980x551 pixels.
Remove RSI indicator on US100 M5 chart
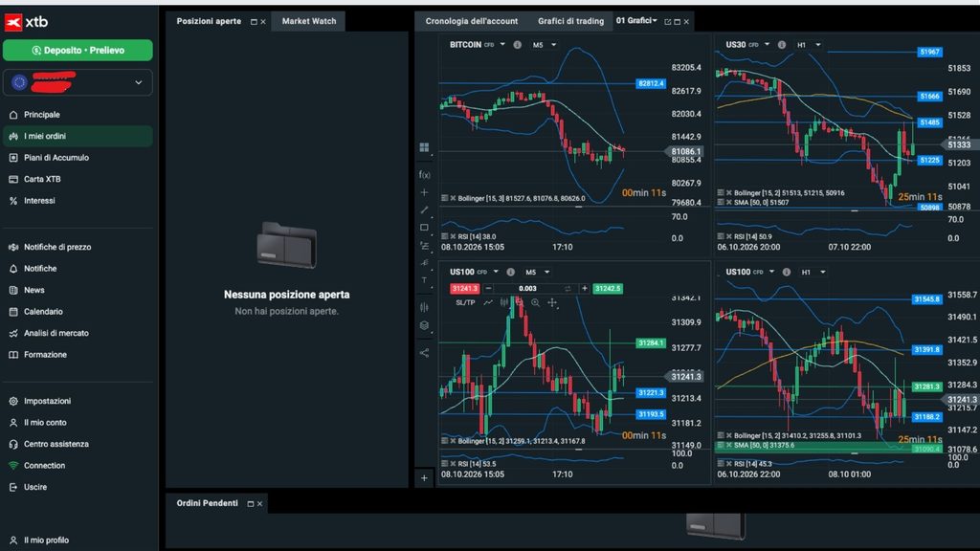tap(453, 464)
